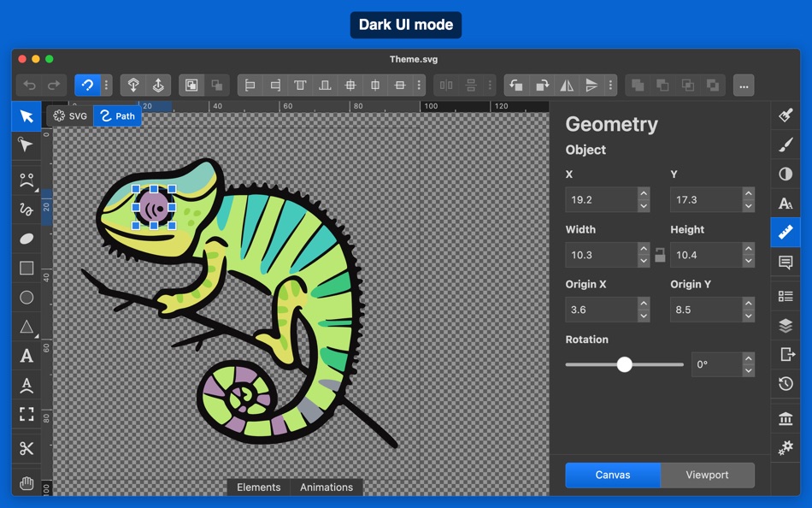
Task: Flip the selection horizontally
Action: pyautogui.click(x=568, y=85)
